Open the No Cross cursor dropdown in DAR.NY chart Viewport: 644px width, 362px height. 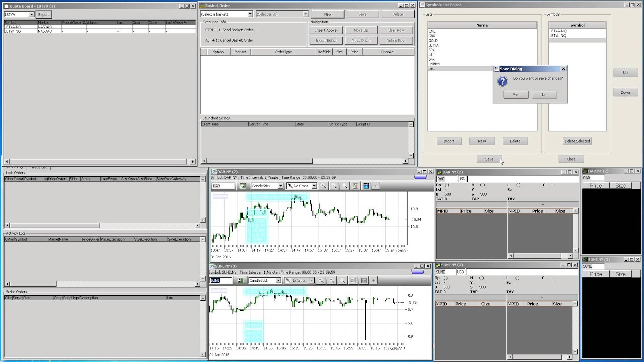tap(314, 186)
